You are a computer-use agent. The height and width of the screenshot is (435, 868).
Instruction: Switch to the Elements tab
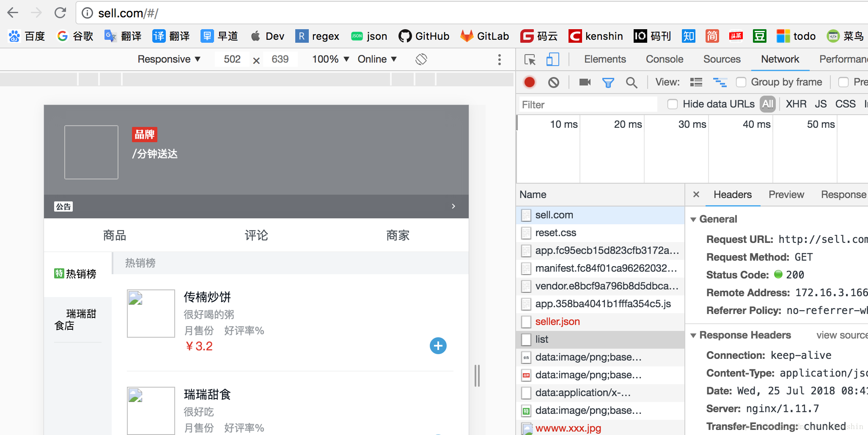605,59
